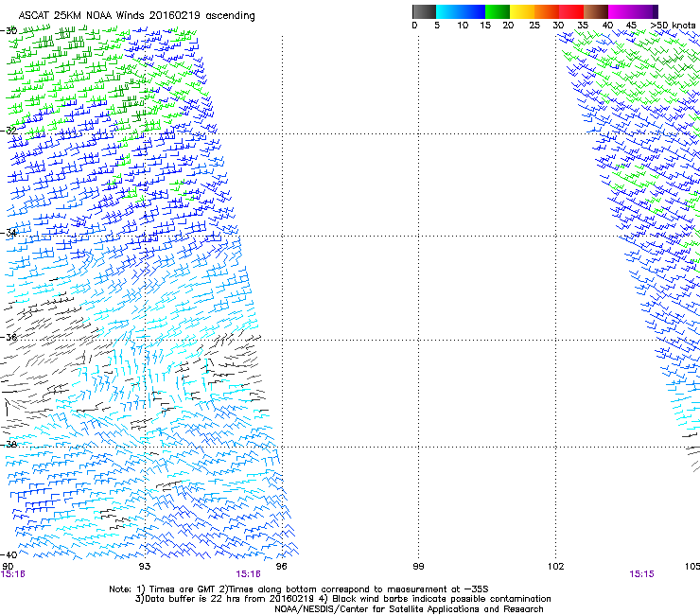Click the -34 latitude label
The height and width of the screenshot is (615, 700).
tap(9, 233)
